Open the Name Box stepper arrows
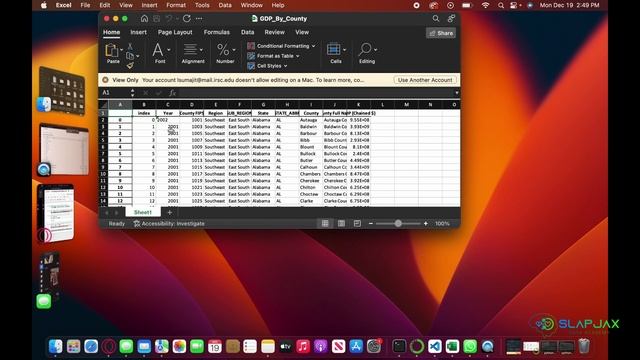Screen dimensions: 640x360 click(132, 93)
